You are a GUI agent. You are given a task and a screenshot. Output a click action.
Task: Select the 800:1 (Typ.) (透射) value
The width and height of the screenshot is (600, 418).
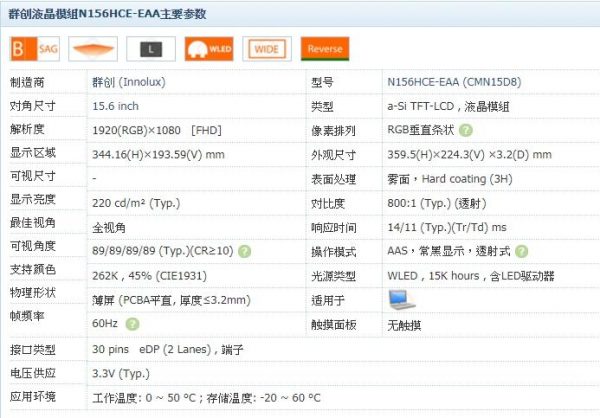tap(437, 203)
